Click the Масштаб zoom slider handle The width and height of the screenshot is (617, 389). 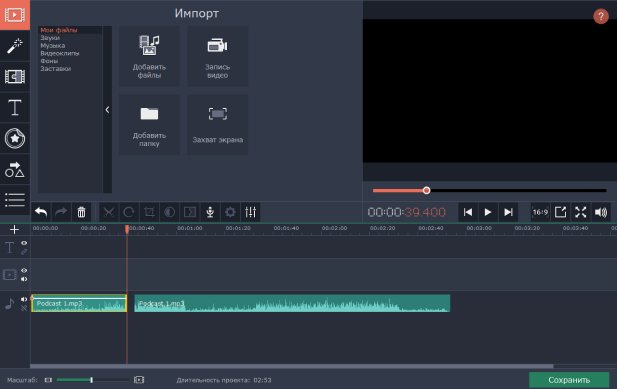(x=91, y=380)
